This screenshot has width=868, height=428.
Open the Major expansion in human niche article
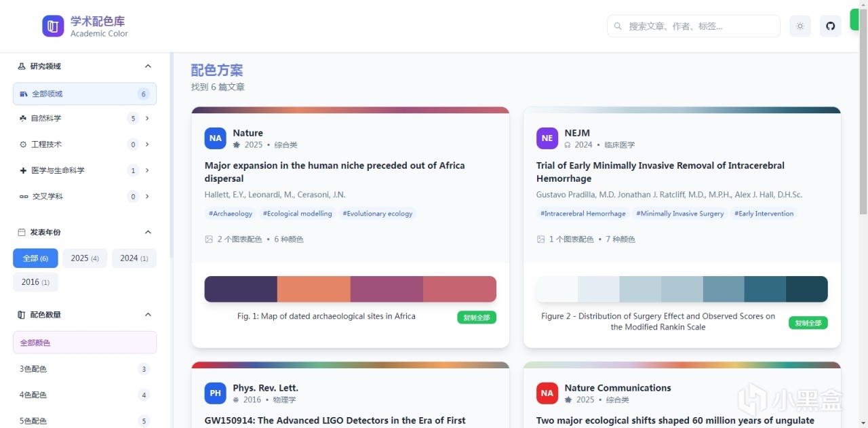click(x=335, y=172)
